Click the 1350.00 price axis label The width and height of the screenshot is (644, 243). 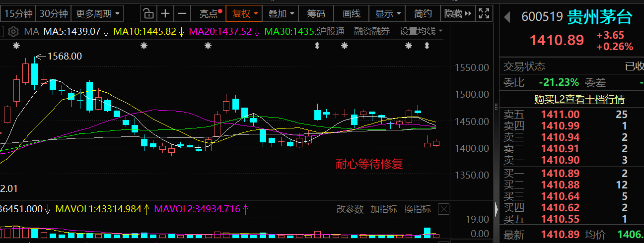(x=471, y=175)
